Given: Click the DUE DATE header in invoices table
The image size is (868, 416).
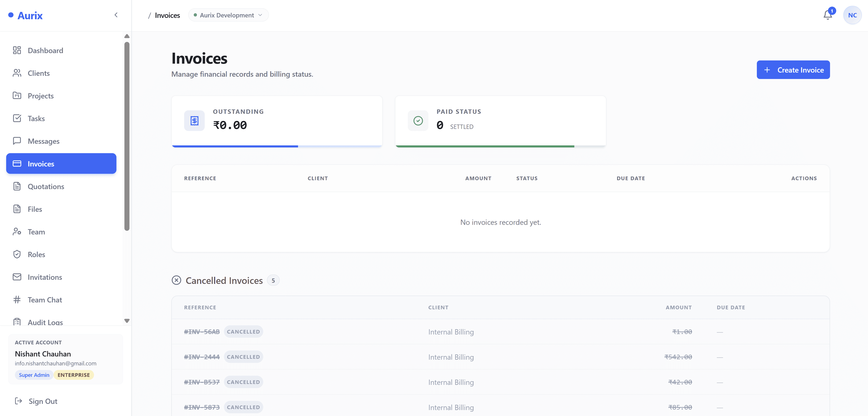Looking at the screenshot, I should [x=631, y=178].
